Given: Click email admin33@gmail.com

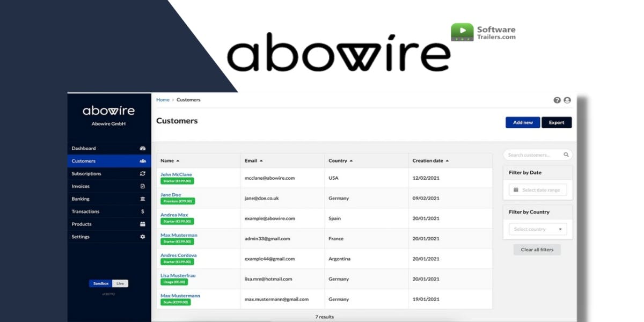Looking at the screenshot, I should click(x=267, y=239).
